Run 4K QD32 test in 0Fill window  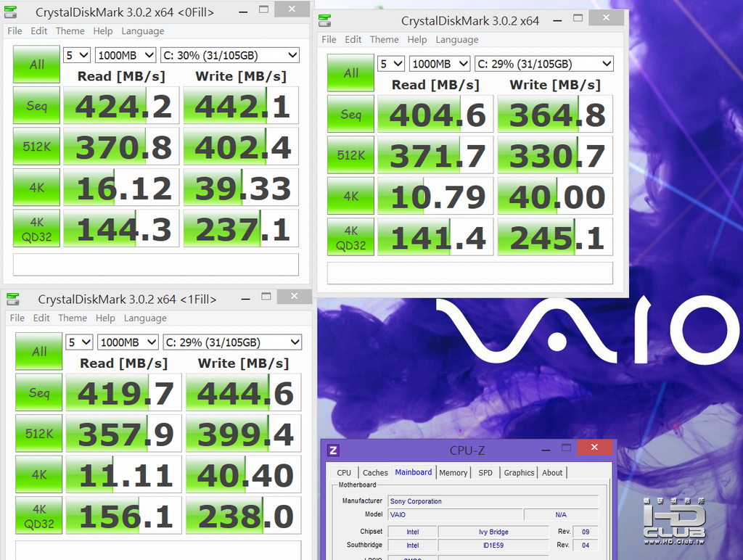point(36,228)
